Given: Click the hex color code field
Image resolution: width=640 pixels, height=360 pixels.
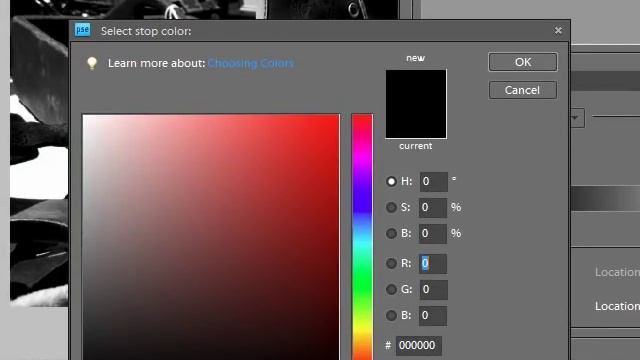Looking at the screenshot, I should point(418,345).
